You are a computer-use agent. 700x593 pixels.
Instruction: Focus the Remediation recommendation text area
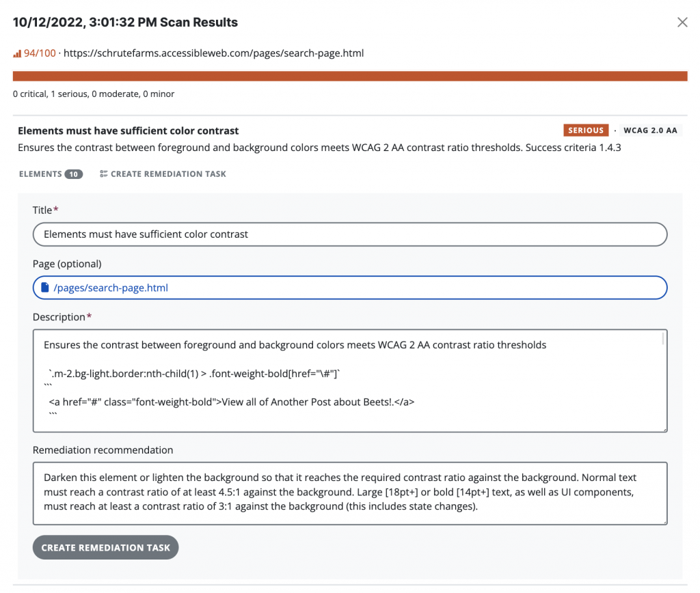[x=350, y=493]
